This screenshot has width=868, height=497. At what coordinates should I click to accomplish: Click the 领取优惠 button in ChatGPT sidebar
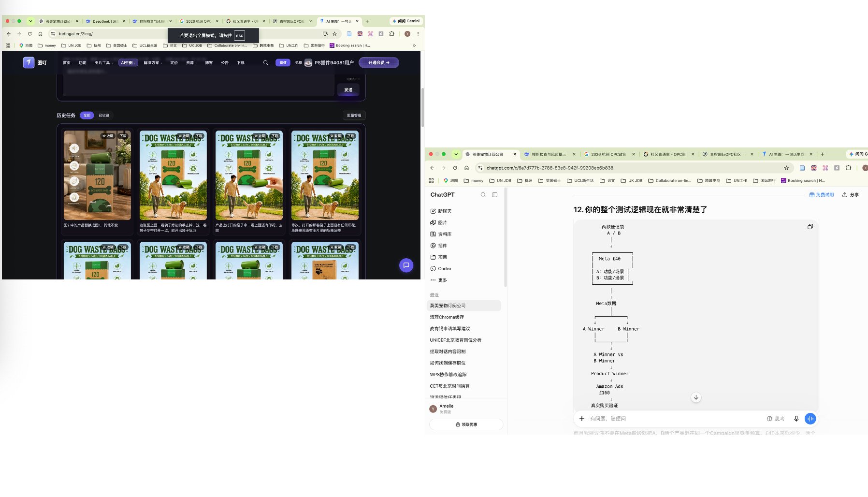click(x=466, y=424)
